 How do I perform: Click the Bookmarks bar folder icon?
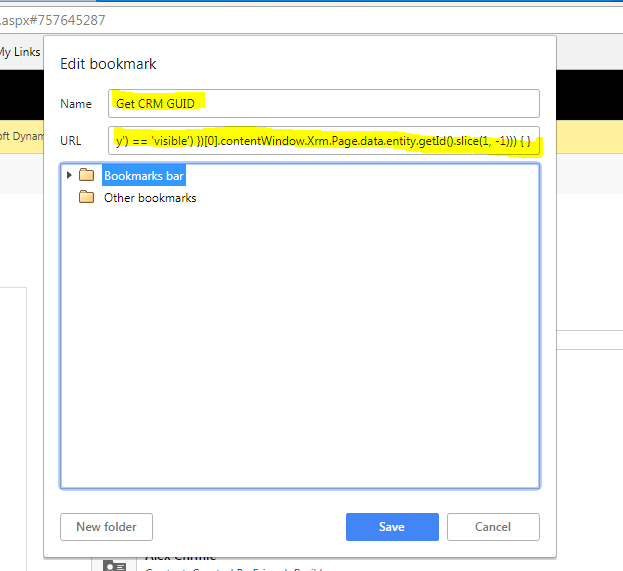86,176
